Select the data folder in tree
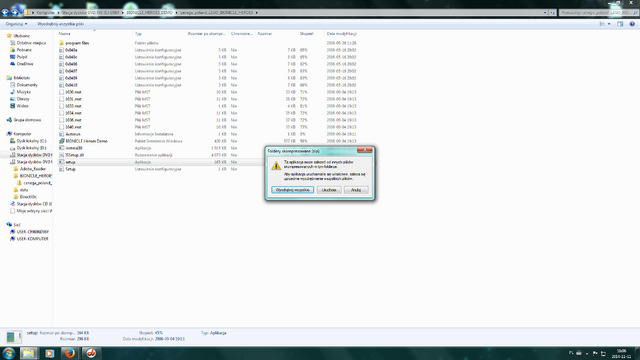 click(24, 190)
